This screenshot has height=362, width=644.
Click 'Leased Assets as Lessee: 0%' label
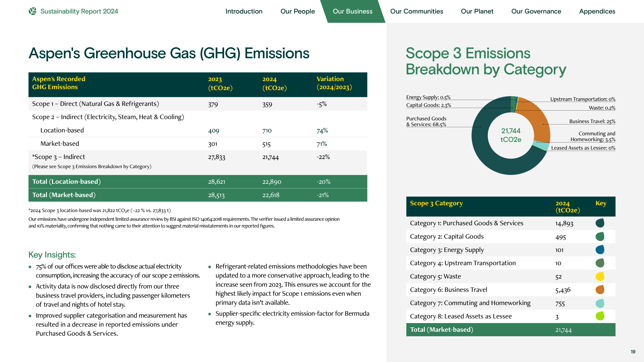pyautogui.click(x=583, y=148)
